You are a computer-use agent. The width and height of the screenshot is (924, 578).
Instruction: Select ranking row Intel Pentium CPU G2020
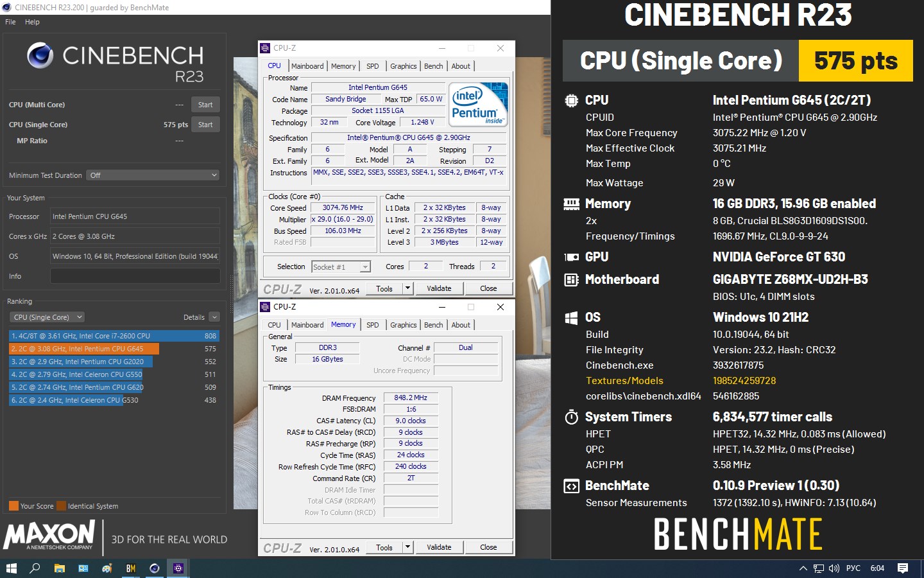coord(114,362)
